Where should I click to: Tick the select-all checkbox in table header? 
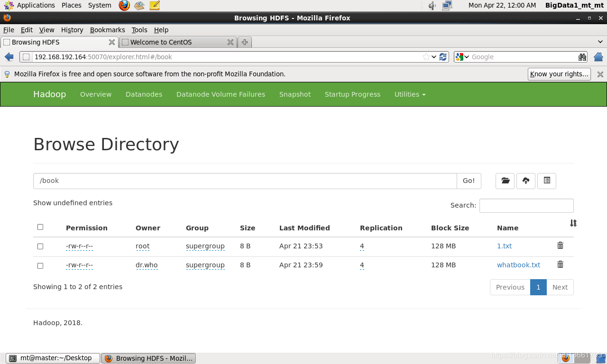(x=40, y=227)
